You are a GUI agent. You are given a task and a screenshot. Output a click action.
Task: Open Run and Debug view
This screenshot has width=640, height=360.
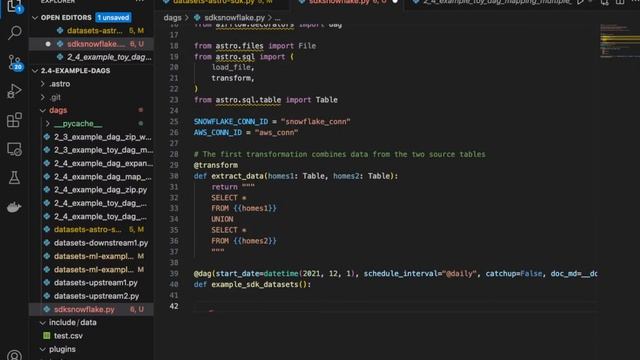(x=15, y=91)
